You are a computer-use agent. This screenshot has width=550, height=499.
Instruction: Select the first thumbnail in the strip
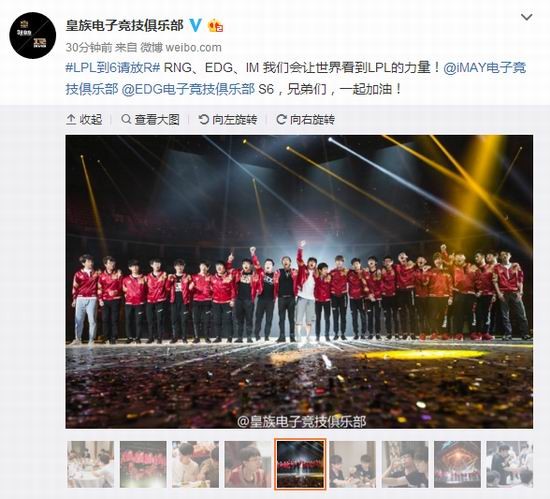(90, 464)
